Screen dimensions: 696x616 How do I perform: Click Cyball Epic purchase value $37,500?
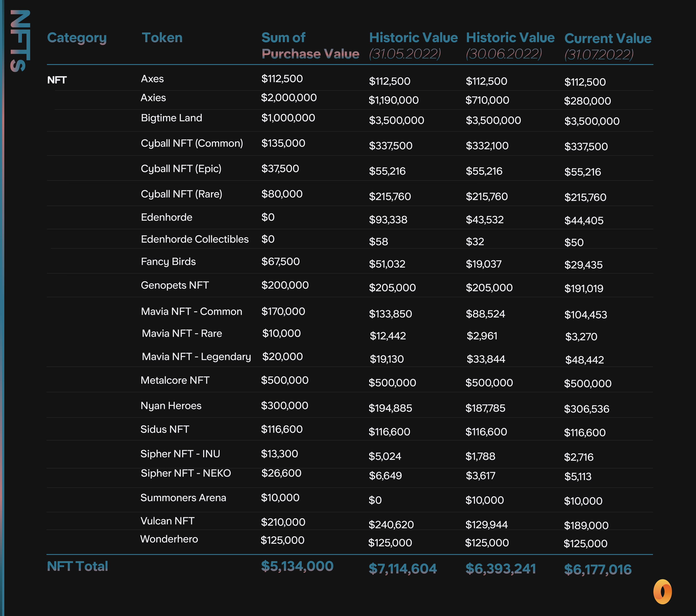pos(280,168)
